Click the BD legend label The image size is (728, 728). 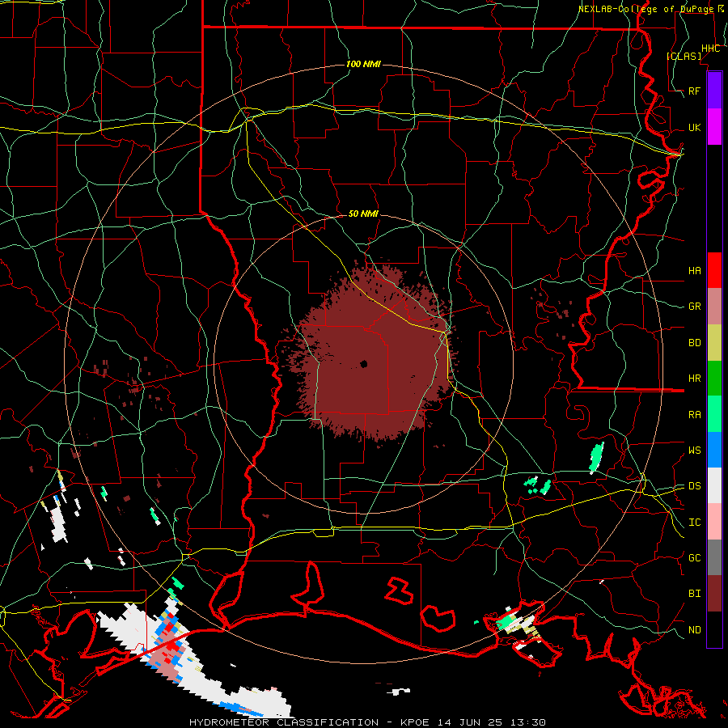[x=694, y=343]
